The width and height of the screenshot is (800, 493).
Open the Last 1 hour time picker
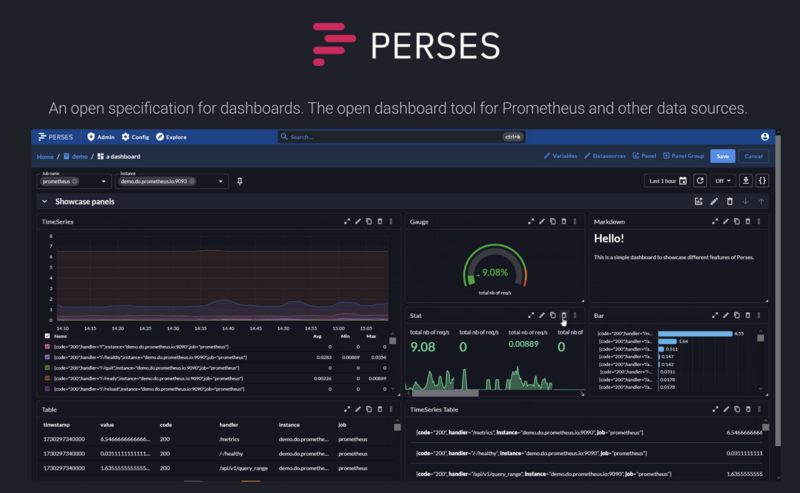[667, 181]
